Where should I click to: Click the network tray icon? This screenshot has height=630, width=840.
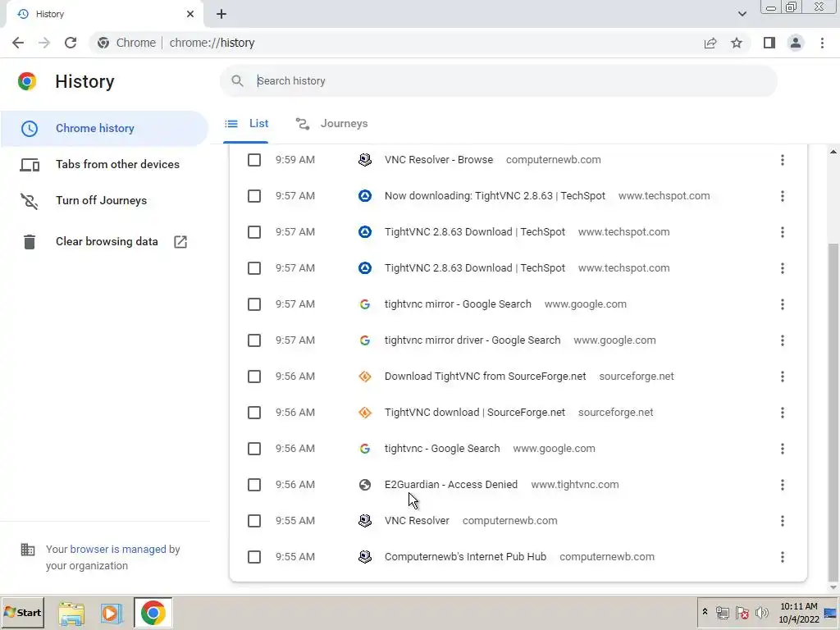722,612
